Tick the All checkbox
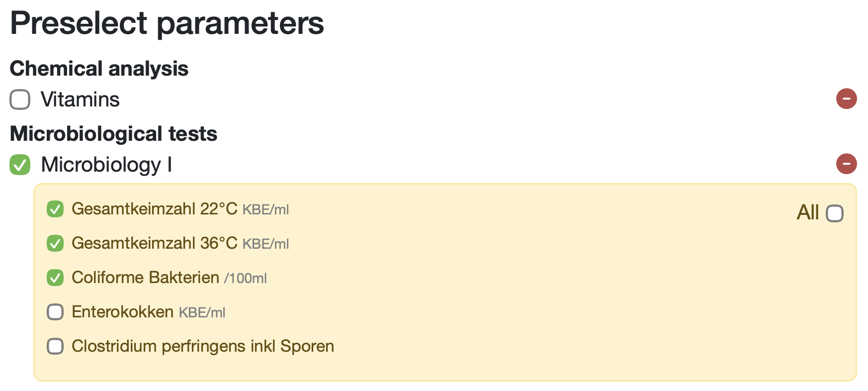 click(x=835, y=213)
